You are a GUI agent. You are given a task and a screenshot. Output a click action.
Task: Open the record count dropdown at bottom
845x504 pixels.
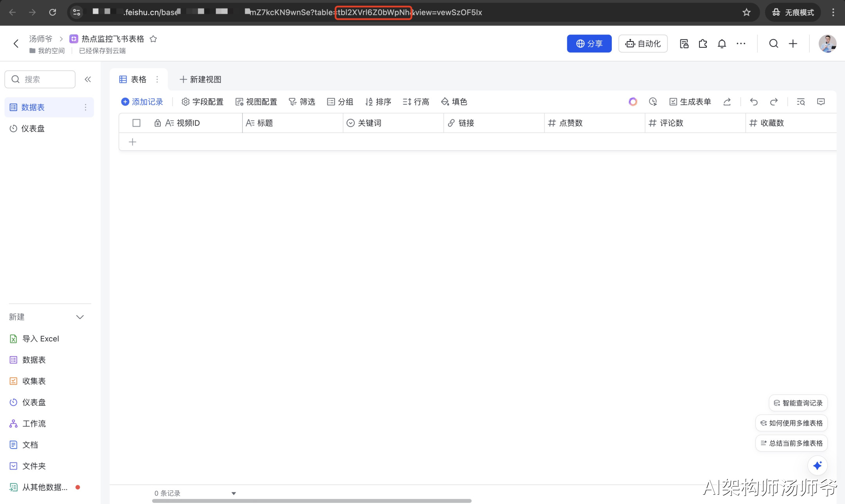tap(233, 493)
